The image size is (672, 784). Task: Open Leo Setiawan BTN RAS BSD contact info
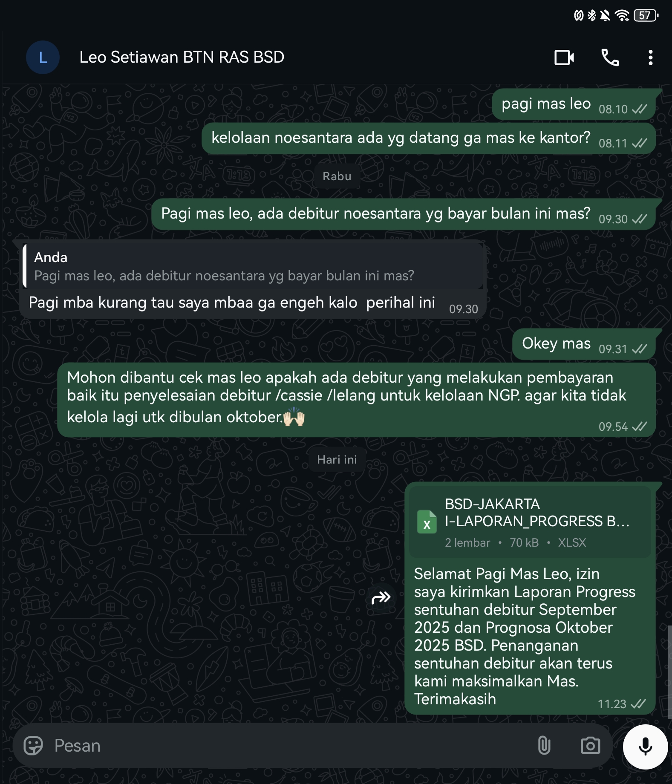click(182, 57)
